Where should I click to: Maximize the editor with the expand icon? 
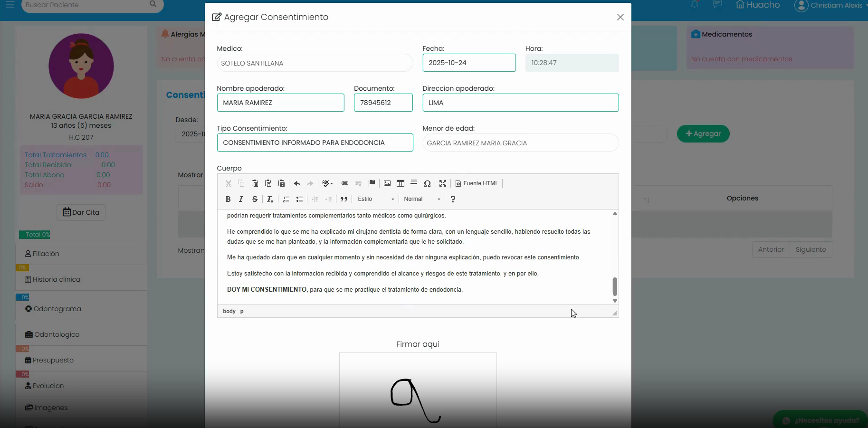click(443, 183)
